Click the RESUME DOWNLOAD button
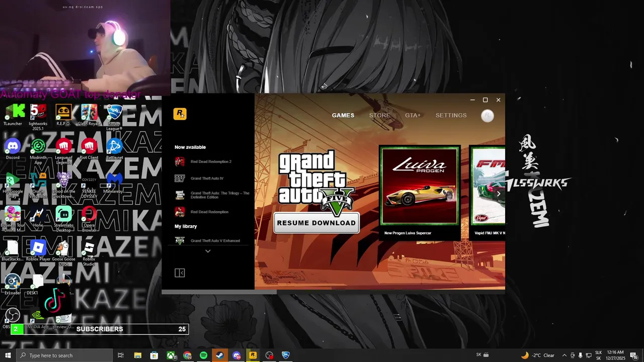Viewport: 644px width, 362px height. [316, 223]
